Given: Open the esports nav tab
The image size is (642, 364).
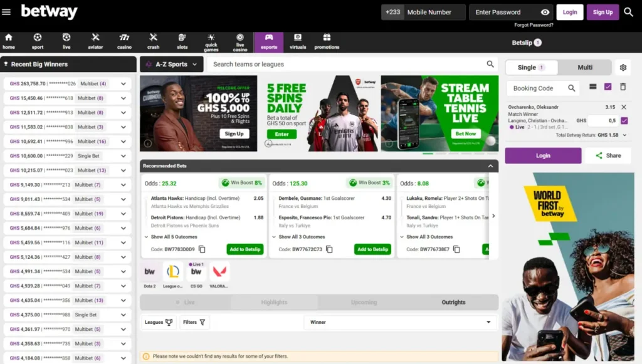Looking at the screenshot, I should (x=268, y=42).
